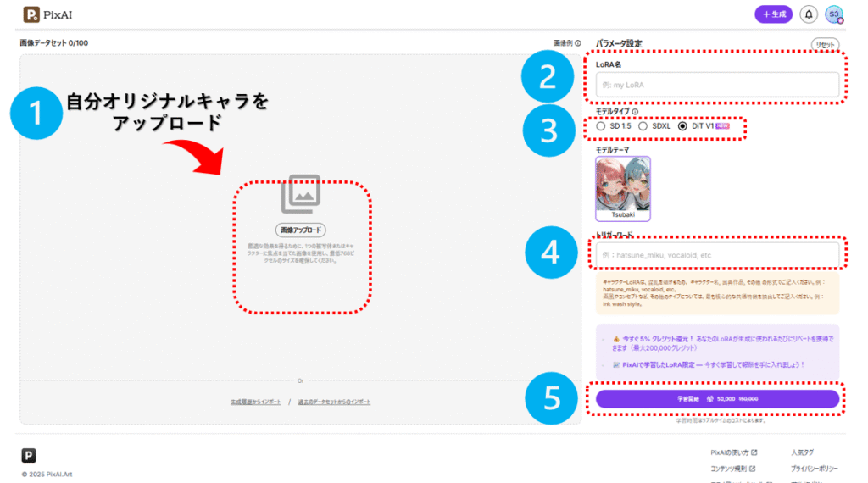
Task: Click the 画像アップロード upload button
Action: [x=300, y=230]
